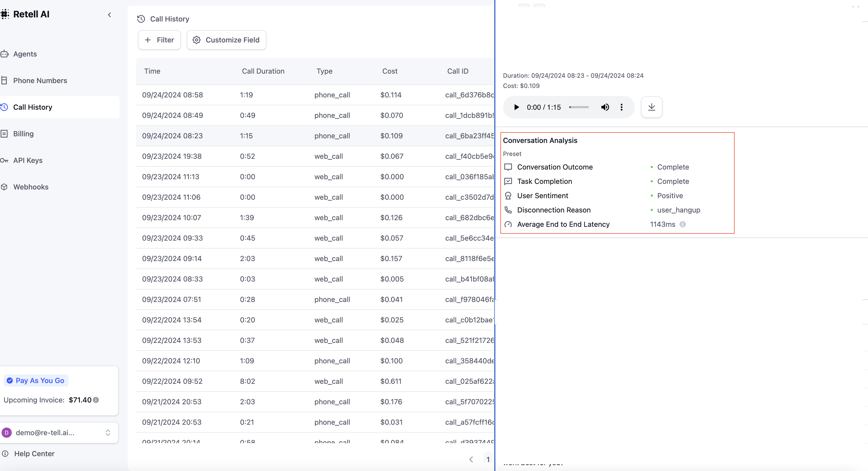Open call row 09/24/2024 08:58

[315, 95]
